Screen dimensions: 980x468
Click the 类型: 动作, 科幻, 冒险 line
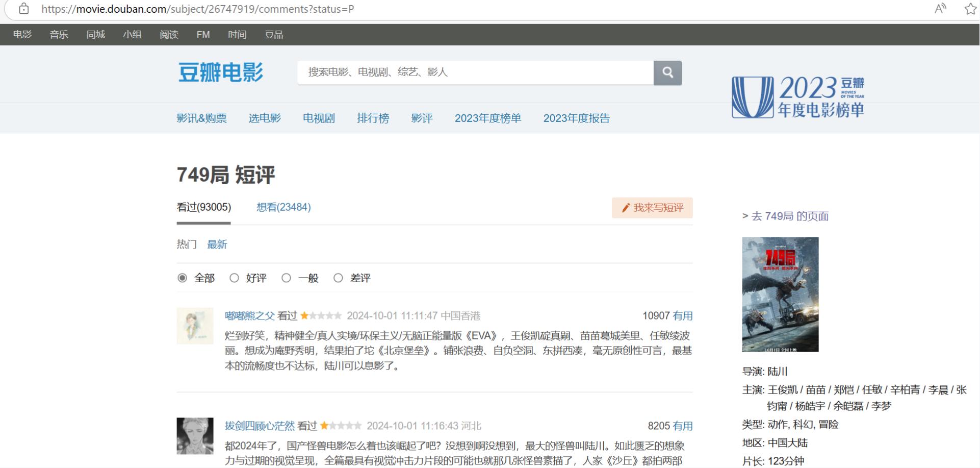point(790,425)
